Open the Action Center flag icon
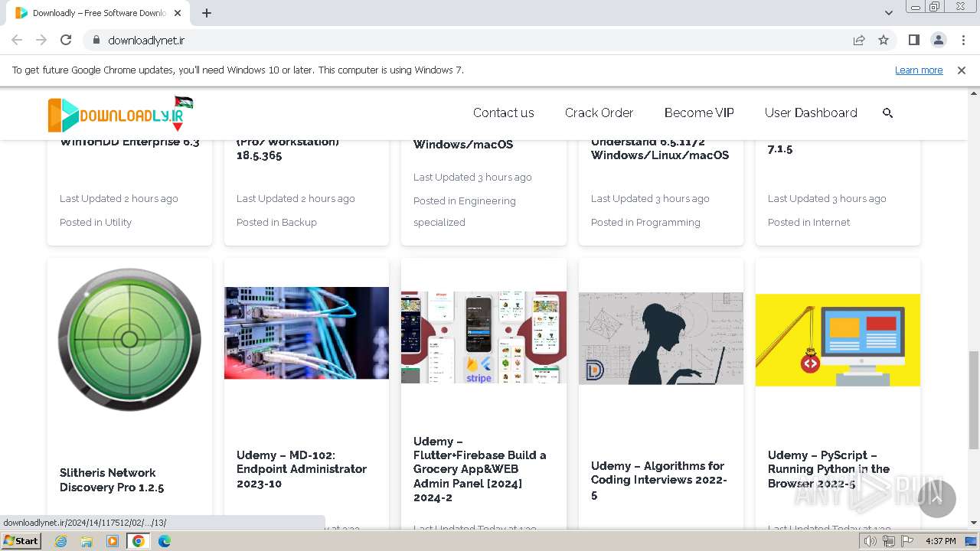The width and height of the screenshot is (980, 551). (906, 541)
